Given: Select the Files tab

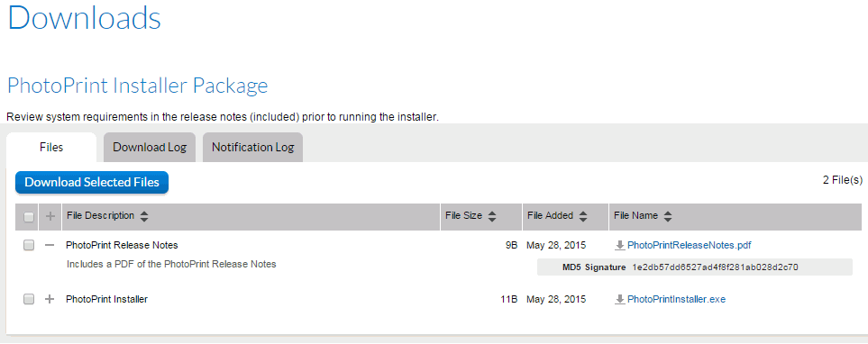Looking at the screenshot, I should tap(51, 148).
